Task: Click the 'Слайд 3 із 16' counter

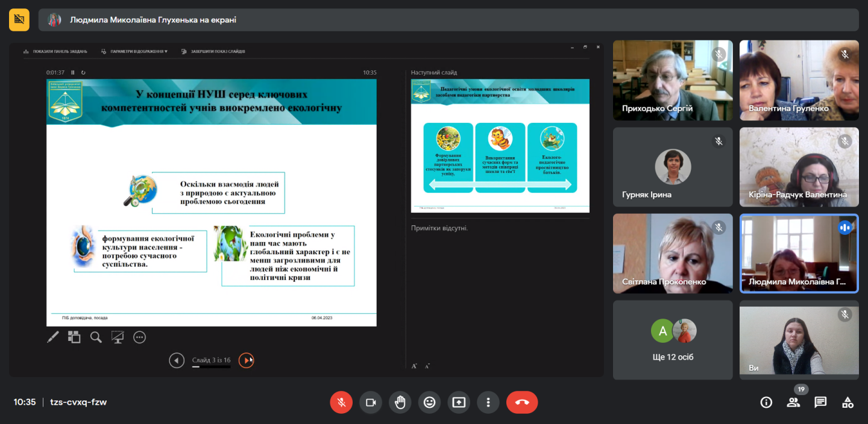Action: pos(211,360)
